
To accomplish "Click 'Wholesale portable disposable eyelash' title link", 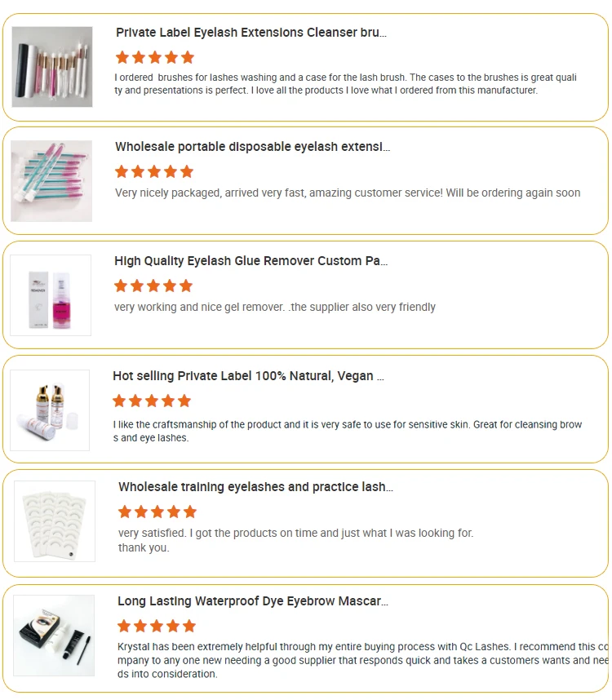I will (252, 147).
